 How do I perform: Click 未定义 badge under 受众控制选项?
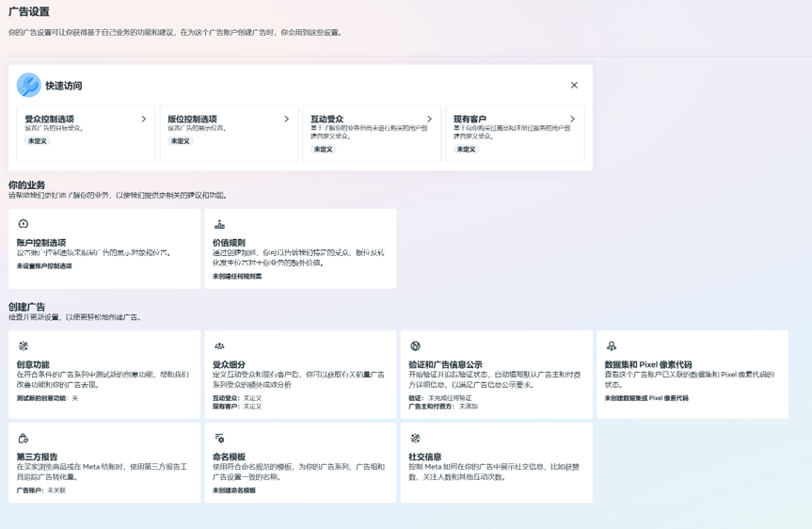(38, 141)
